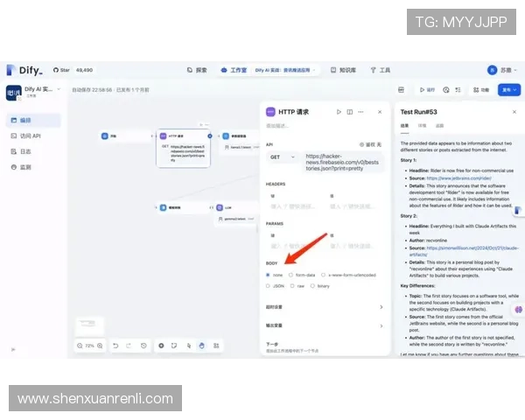
Task: Zoom out the canvas with the minus magnifier
Action: [x=80, y=346]
